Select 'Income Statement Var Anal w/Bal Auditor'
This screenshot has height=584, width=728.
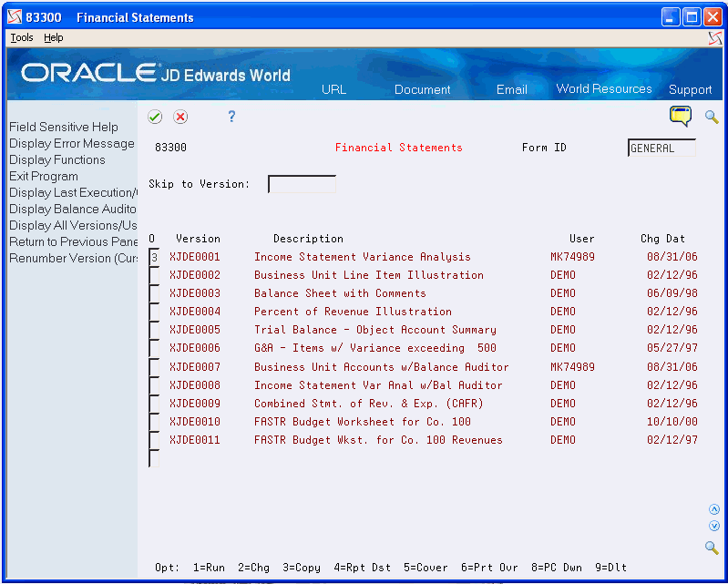tap(378, 384)
